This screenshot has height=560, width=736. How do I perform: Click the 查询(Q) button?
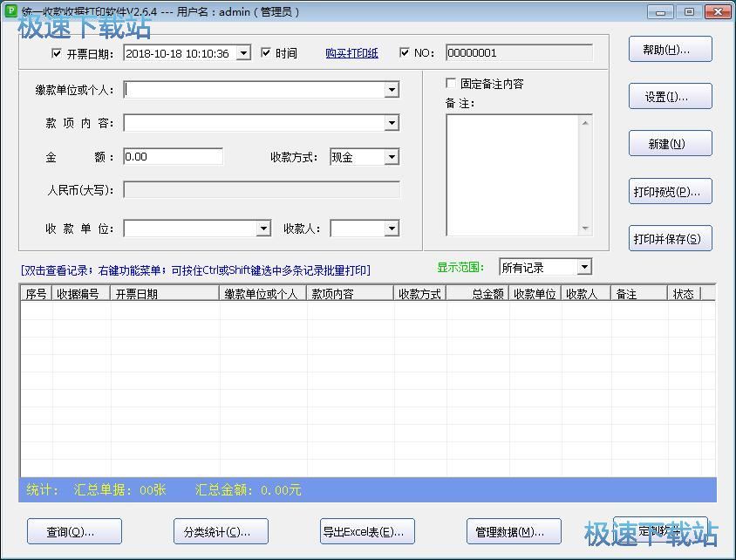tap(74, 531)
